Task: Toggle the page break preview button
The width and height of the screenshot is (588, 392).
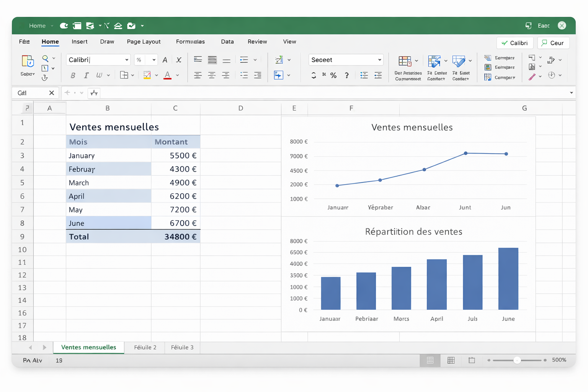Action: [472, 360]
